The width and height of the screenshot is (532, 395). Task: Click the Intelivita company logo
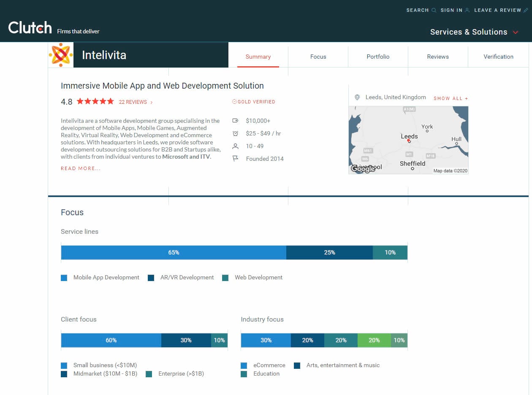61,55
